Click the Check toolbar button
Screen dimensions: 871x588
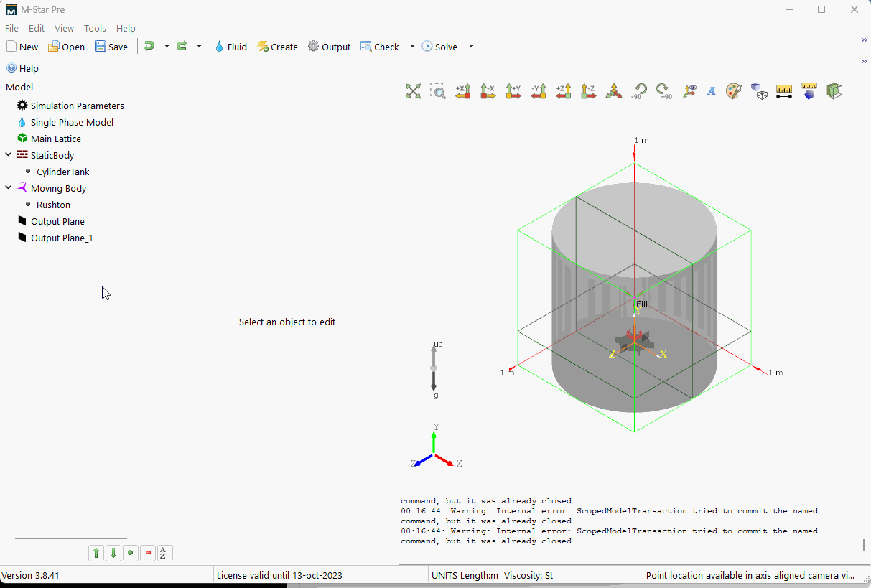pyautogui.click(x=380, y=47)
